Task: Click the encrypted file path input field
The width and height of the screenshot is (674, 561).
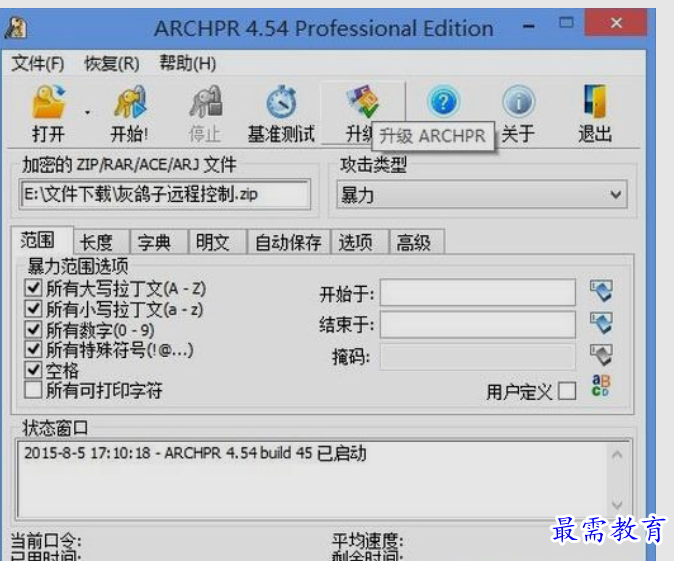Action: tap(165, 194)
